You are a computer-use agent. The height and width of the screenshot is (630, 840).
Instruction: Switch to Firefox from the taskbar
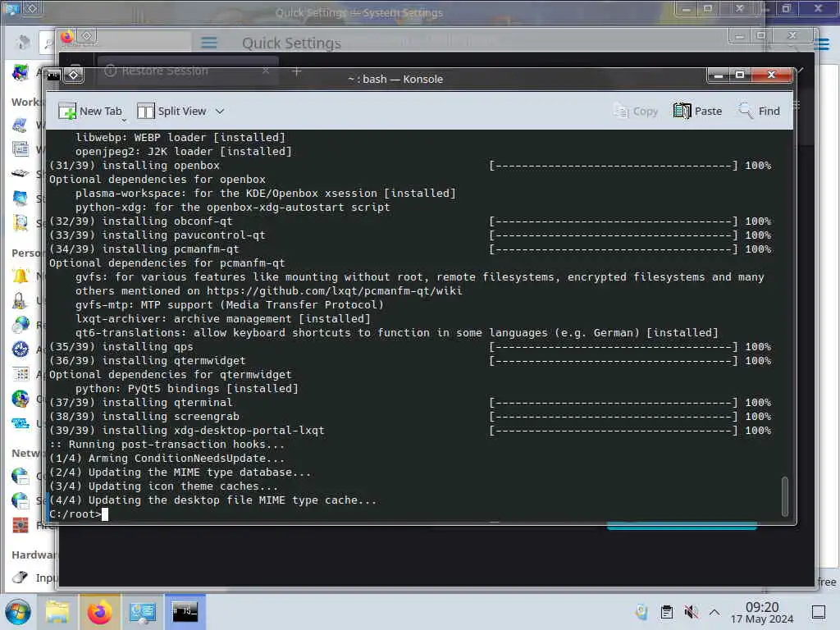100,612
